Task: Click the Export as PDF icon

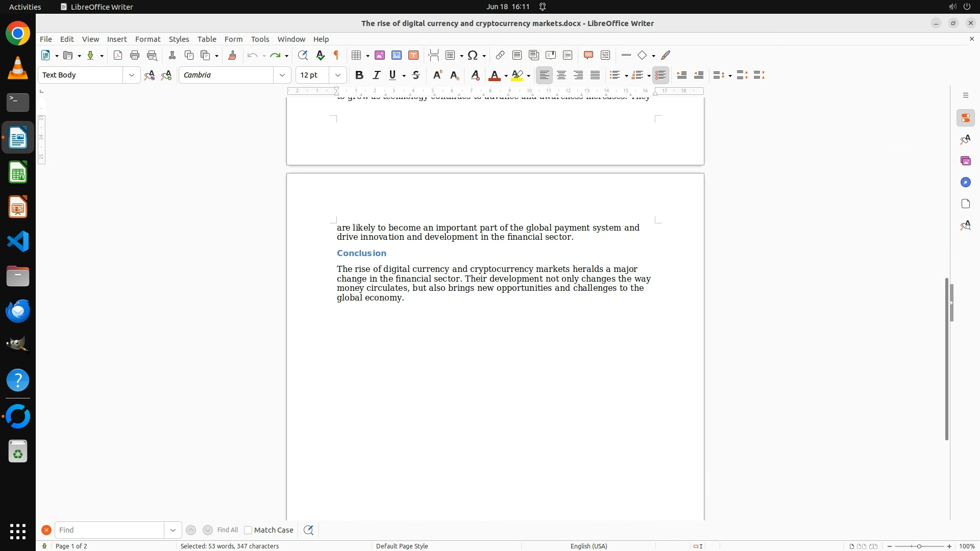Action: 118,55
